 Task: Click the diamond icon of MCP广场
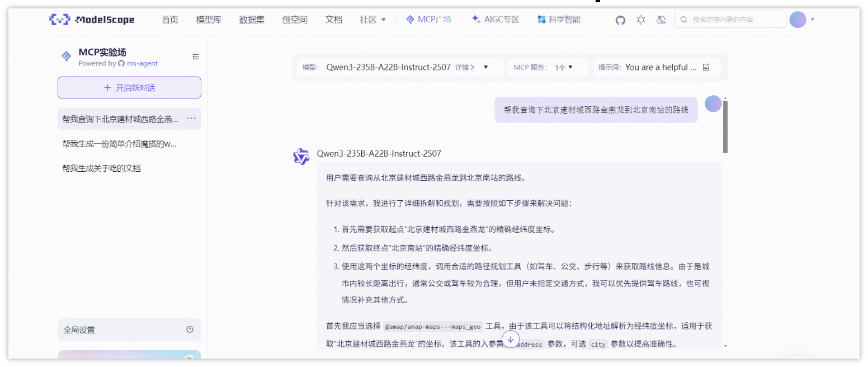click(411, 20)
